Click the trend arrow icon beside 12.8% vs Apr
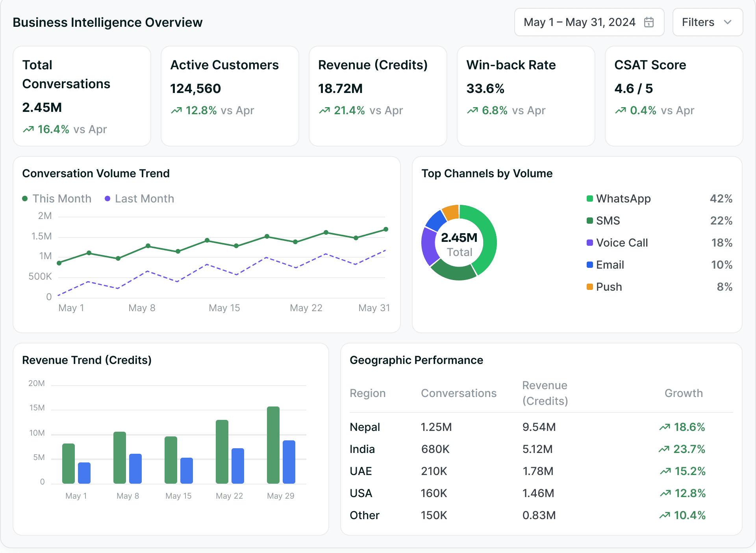 176,110
